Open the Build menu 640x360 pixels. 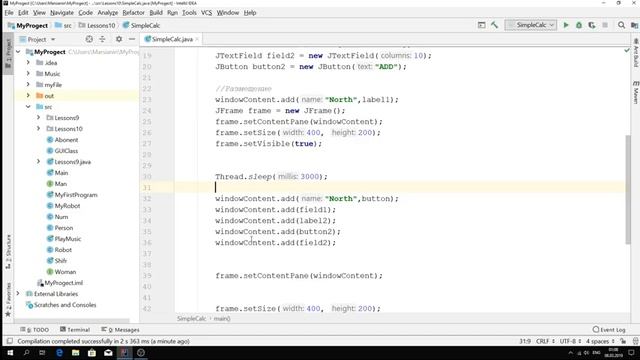[156, 13]
